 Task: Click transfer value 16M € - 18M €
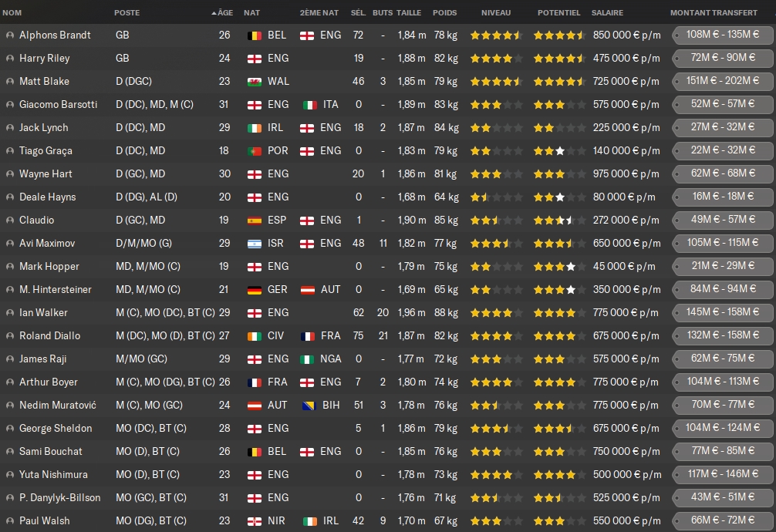[x=723, y=197]
